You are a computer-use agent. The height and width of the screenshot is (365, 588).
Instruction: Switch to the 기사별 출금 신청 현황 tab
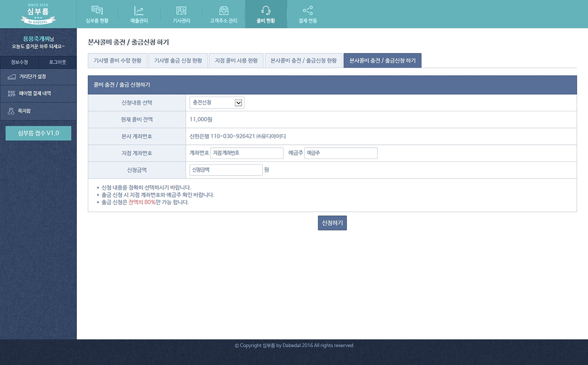click(x=178, y=60)
